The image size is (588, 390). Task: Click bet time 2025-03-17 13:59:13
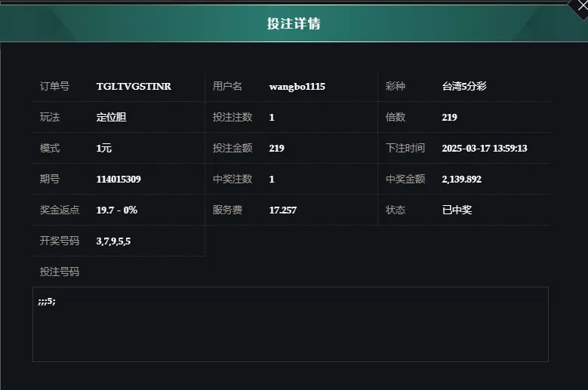tap(485, 149)
